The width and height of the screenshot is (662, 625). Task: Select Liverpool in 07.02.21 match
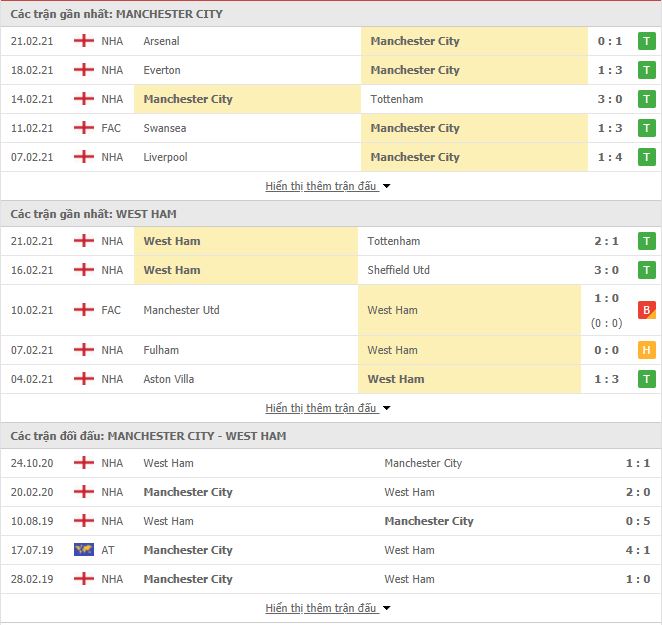pyautogui.click(x=166, y=157)
